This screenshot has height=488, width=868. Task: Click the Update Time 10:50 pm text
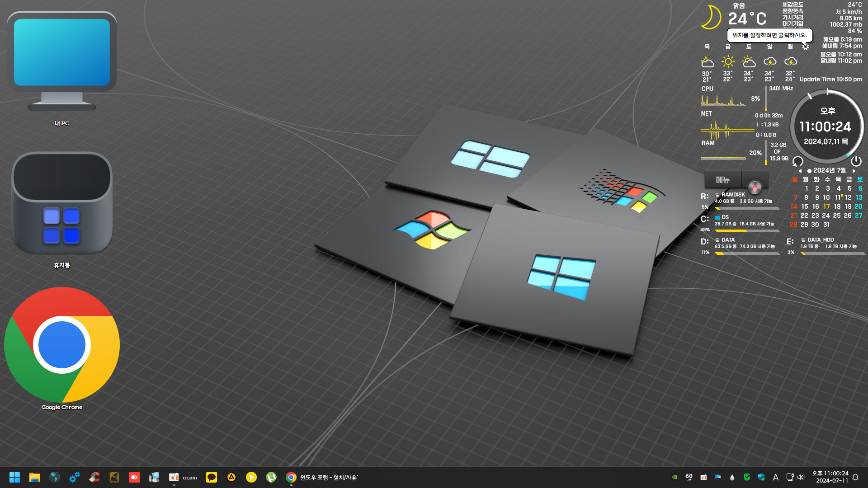pyautogui.click(x=830, y=79)
